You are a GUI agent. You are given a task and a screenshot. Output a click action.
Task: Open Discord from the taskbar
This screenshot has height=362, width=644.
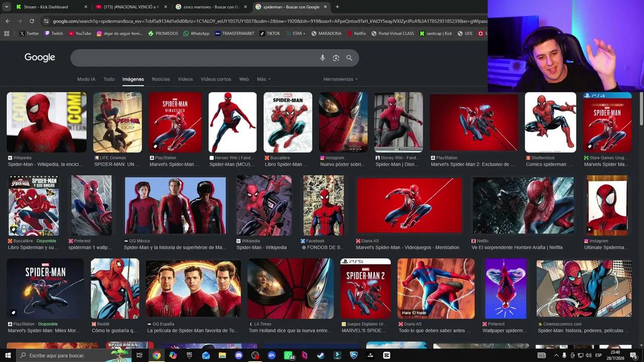point(238,355)
